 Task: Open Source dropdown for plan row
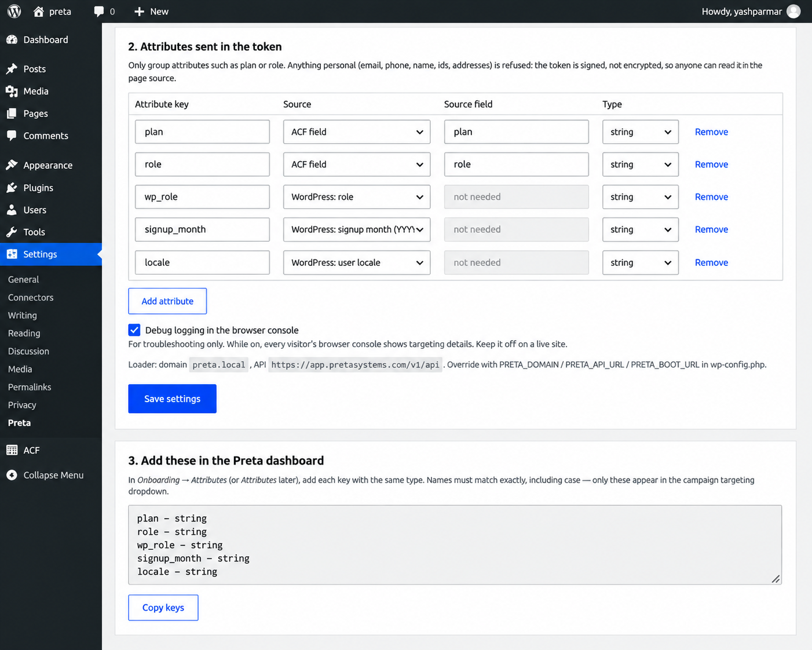357,132
